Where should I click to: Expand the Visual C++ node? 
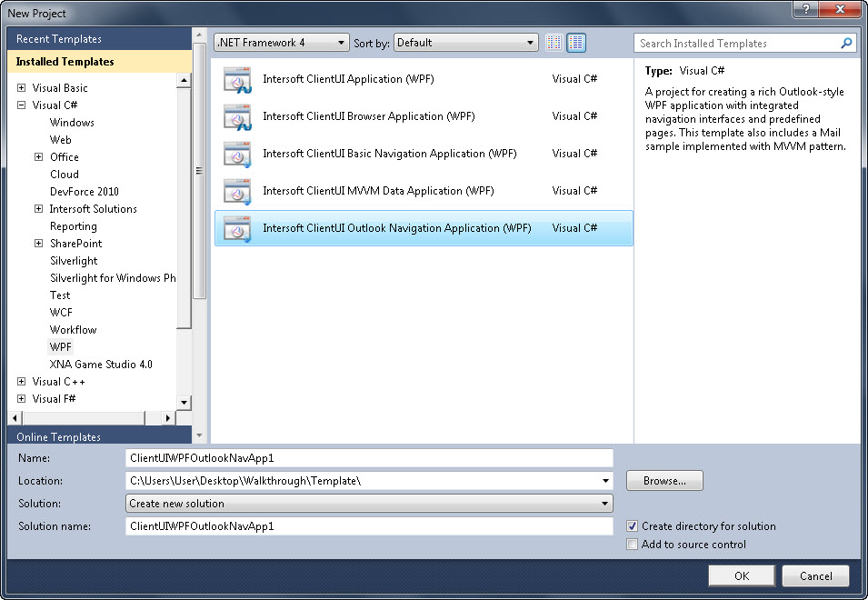pos(21,382)
